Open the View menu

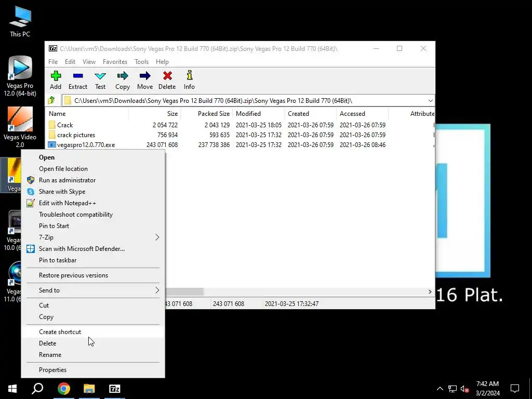[x=89, y=61]
